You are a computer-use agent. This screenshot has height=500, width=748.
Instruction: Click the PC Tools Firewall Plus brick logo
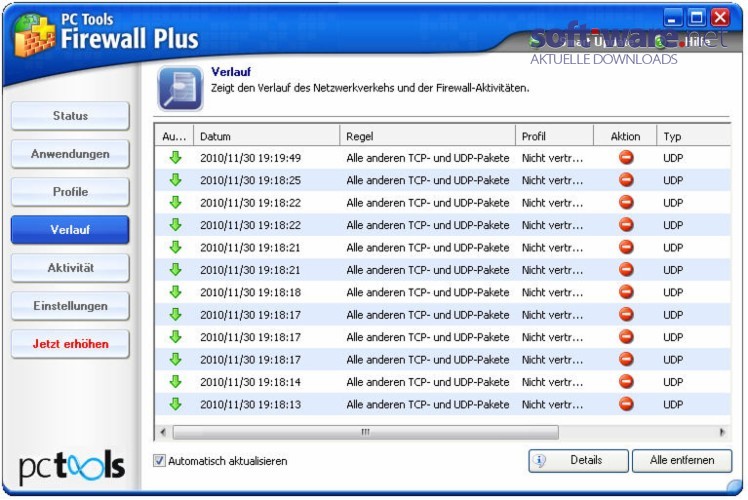point(34,35)
